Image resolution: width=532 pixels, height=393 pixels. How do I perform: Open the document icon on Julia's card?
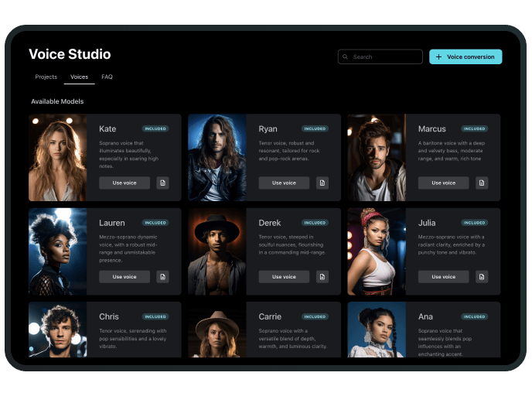pos(482,276)
